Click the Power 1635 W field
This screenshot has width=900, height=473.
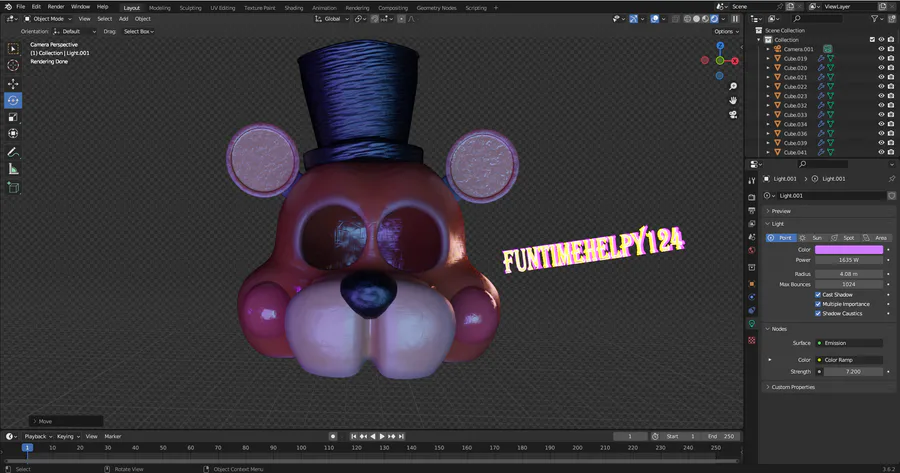pyautogui.click(x=849, y=260)
